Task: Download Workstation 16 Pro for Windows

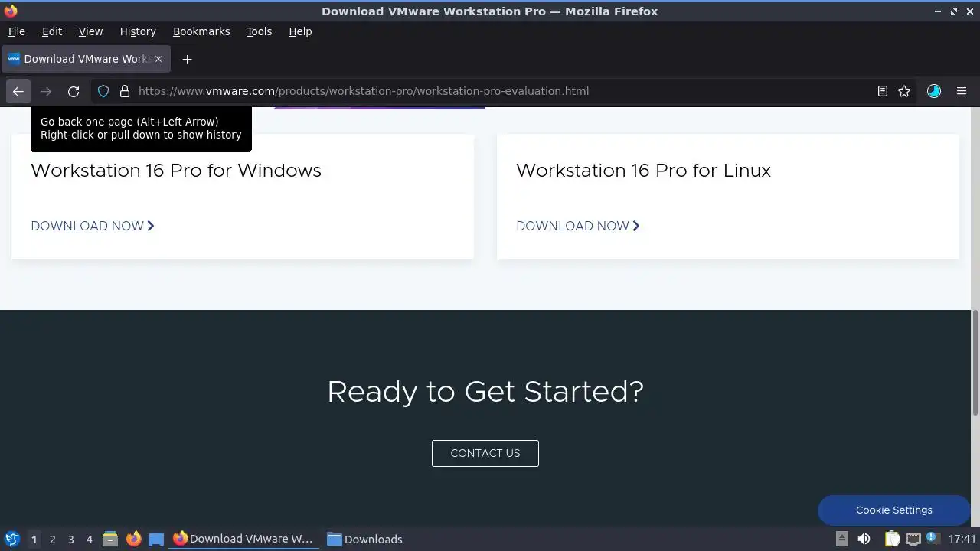Action: point(93,226)
